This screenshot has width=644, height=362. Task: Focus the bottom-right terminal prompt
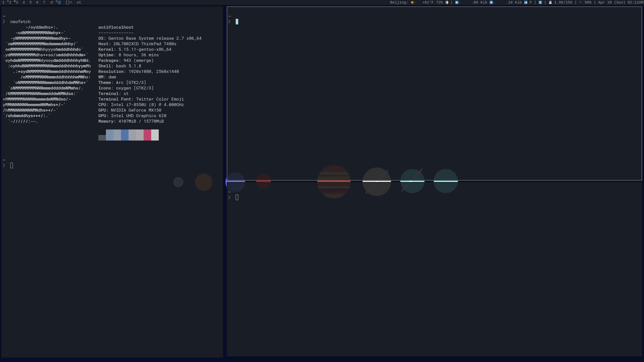tap(237, 198)
